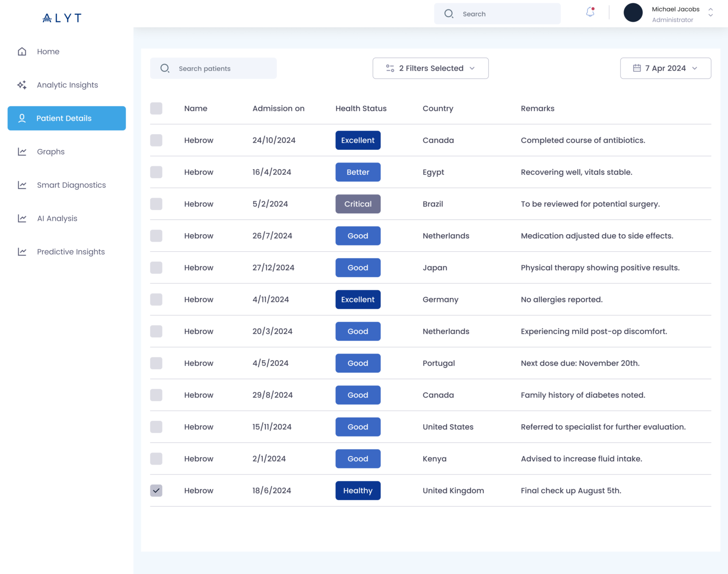Click the Critical status badge for Brazil

[358, 204]
